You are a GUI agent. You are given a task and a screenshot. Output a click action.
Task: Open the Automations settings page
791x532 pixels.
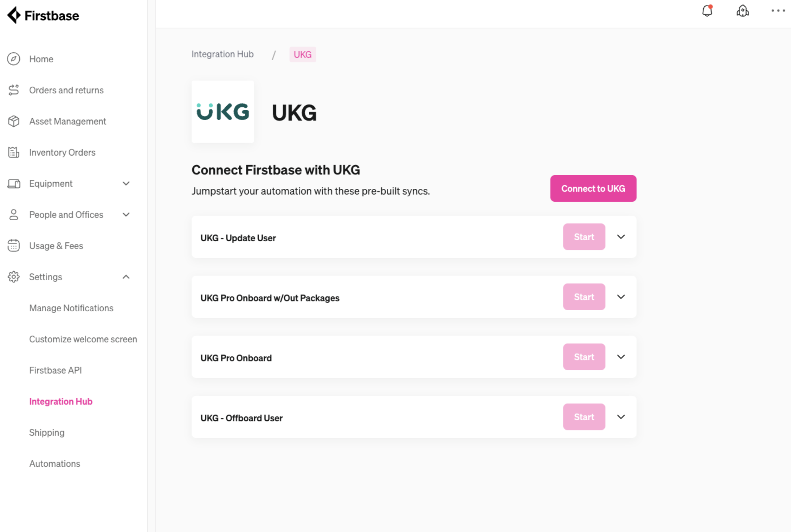coord(55,464)
